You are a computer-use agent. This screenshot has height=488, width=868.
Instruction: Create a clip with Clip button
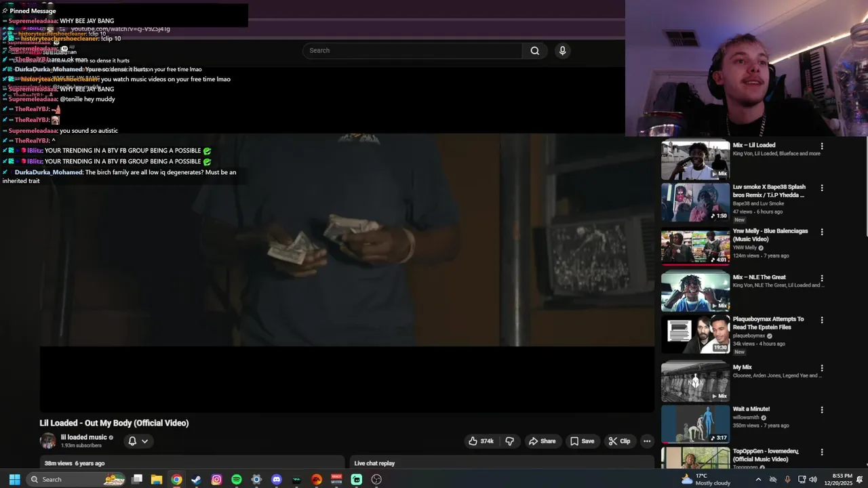point(619,441)
